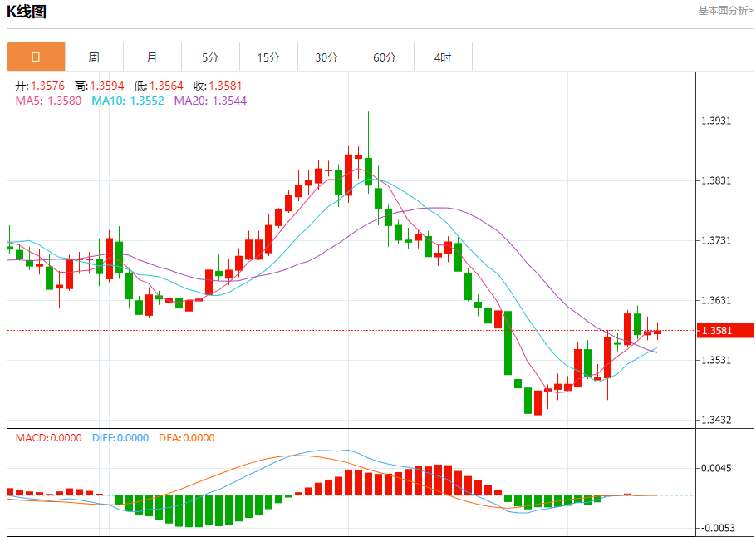Click the 1.3831 price axis label
The width and height of the screenshot is (756, 537).
point(716,180)
